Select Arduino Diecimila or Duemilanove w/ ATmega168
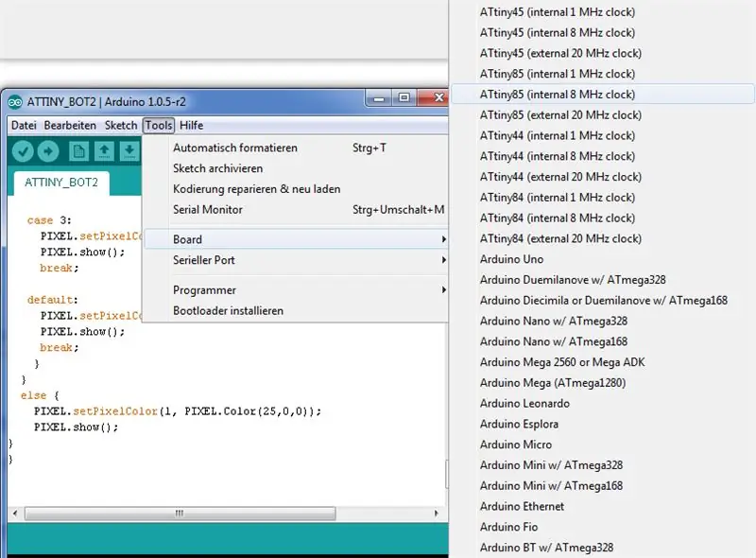This screenshot has height=558, width=756. click(603, 300)
